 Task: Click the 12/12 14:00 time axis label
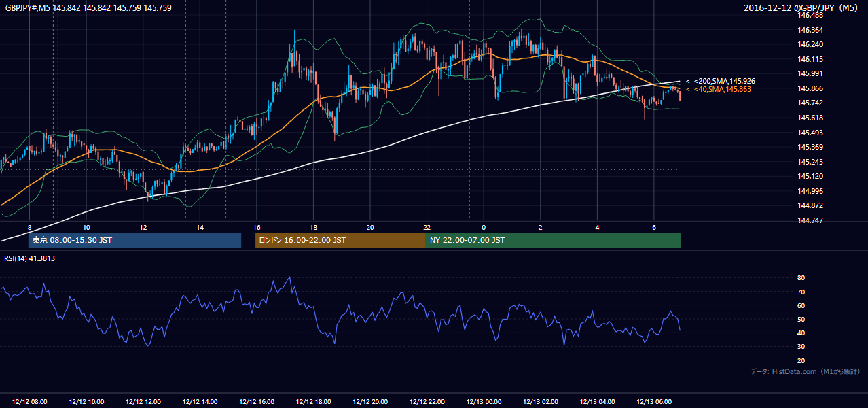coord(200,401)
